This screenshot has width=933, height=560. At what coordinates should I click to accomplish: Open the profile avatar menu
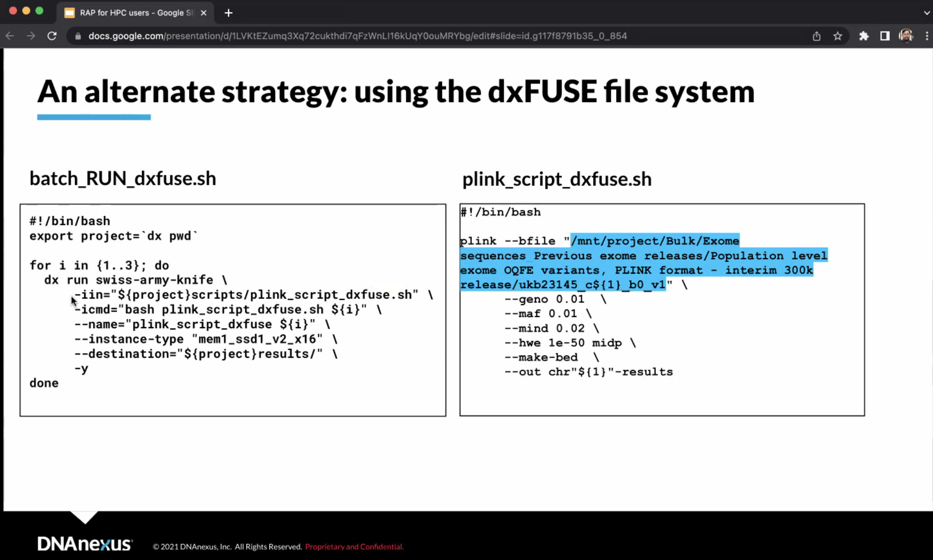pyautogui.click(x=906, y=36)
